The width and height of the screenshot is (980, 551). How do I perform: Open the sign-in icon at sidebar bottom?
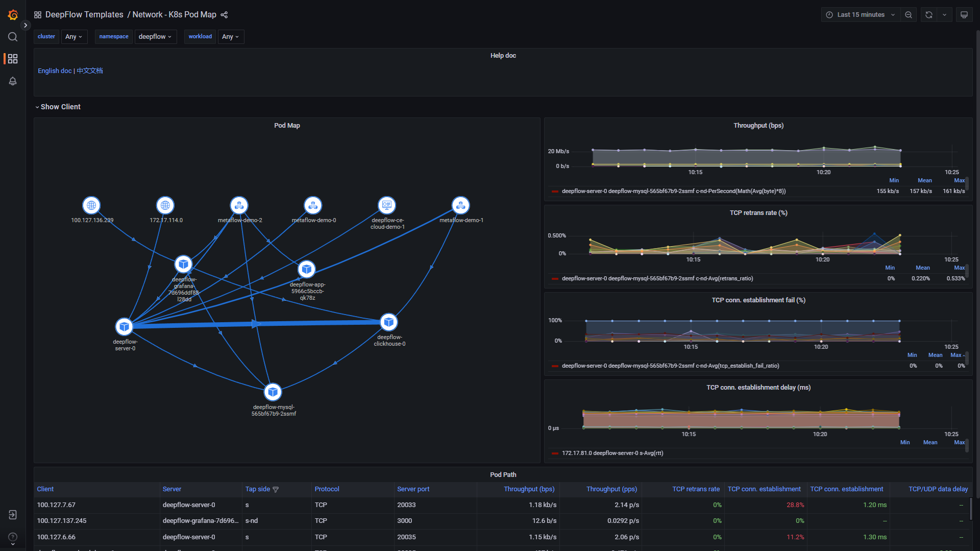pyautogui.click(x=13, y=515)
